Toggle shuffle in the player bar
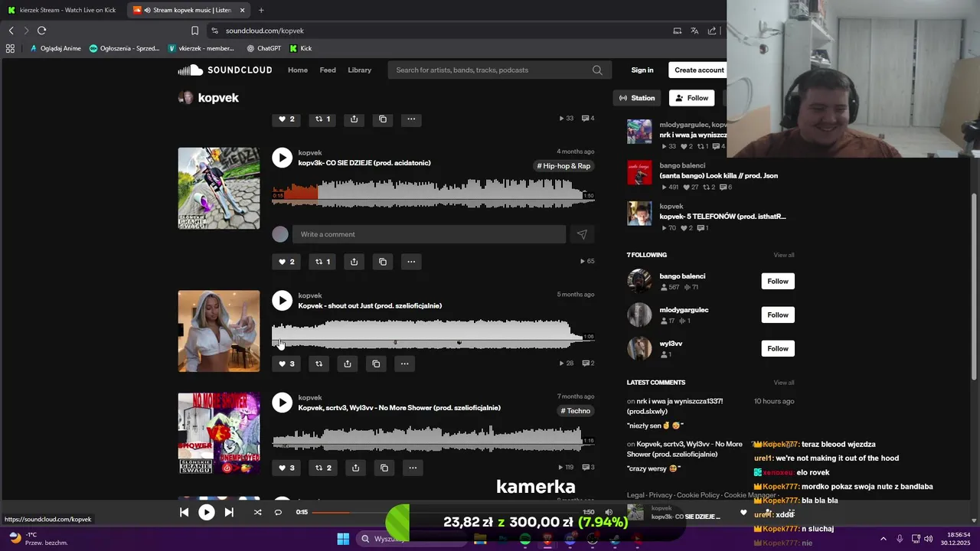This screenshot has width=980, height=551. [x=257, y=512]
